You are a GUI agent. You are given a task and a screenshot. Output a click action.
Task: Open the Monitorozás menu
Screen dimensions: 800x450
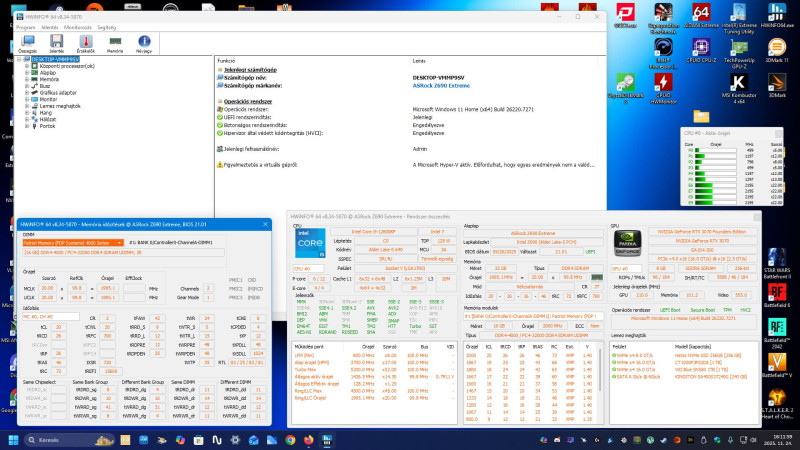pyautogui.click(x=78, y=28)
